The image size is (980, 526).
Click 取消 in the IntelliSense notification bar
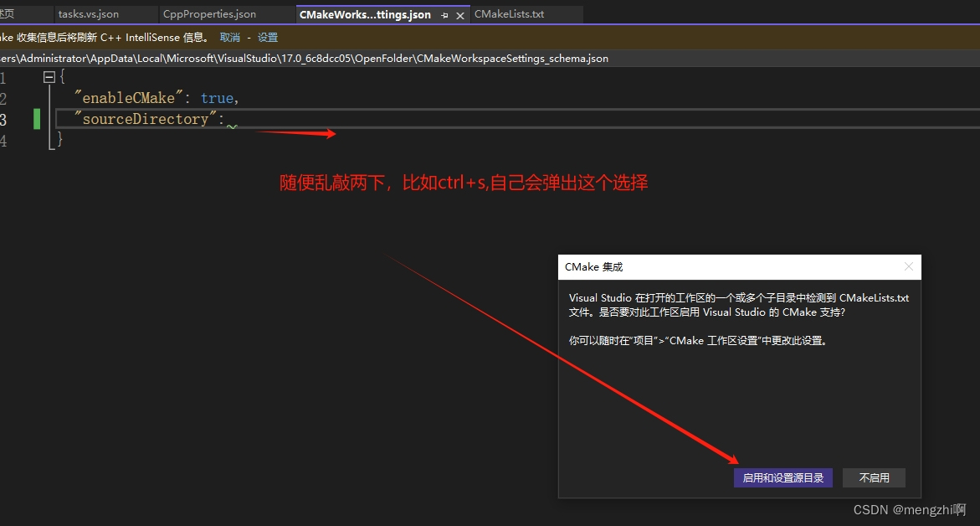point(228,37)
